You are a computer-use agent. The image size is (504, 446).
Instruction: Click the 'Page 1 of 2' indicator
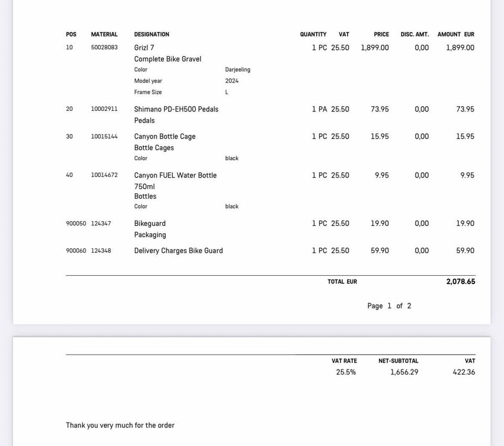(x=389, y=306)
